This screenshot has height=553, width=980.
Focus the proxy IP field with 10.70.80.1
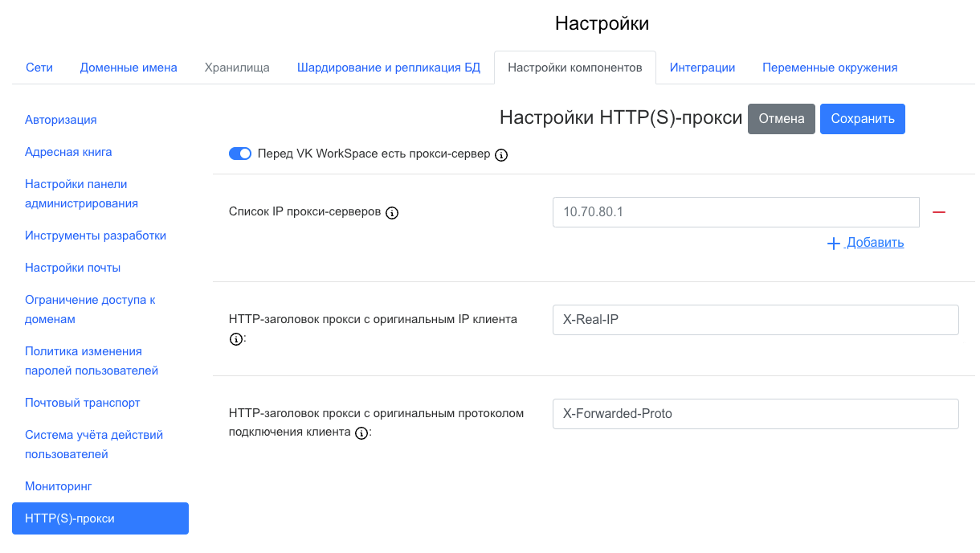[x=735, y=212]
